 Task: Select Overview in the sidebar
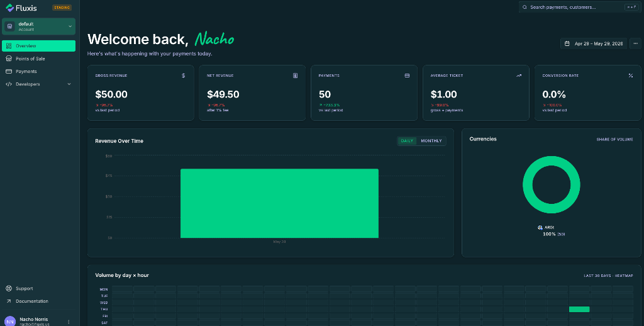click(38, 46)
